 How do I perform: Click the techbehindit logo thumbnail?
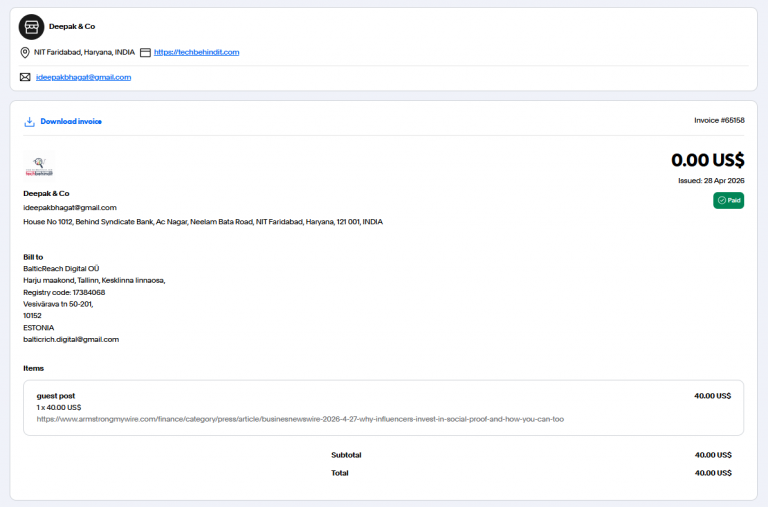click(39, 166)
